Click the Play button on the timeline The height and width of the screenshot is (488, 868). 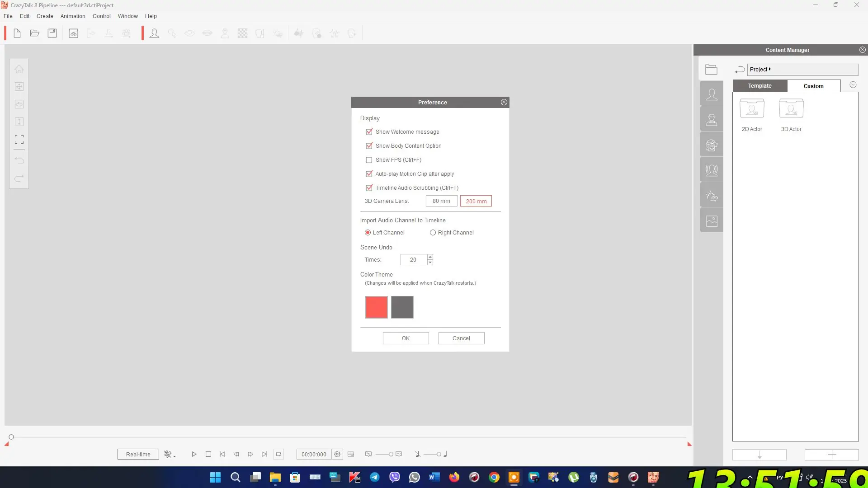[x=194, y=454]
